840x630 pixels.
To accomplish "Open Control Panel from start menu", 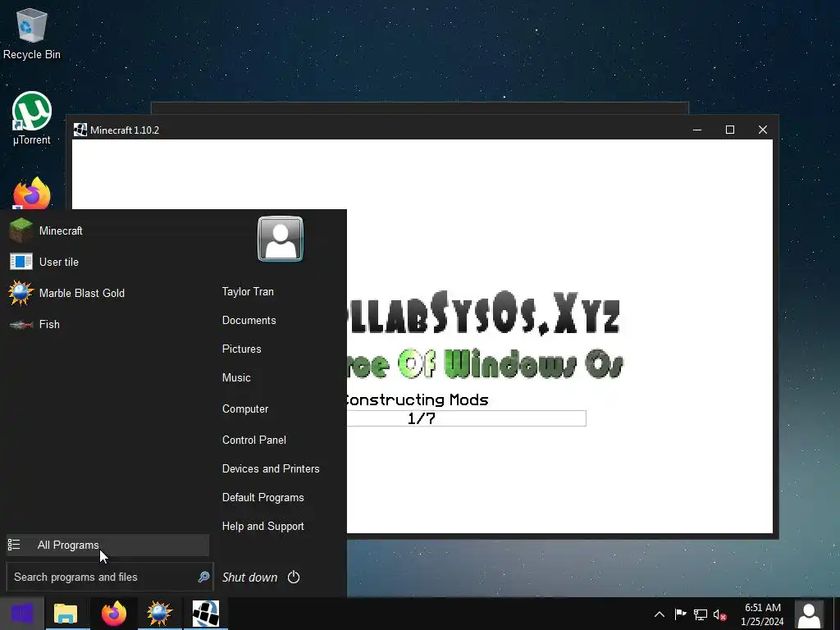I will point(254,440).
